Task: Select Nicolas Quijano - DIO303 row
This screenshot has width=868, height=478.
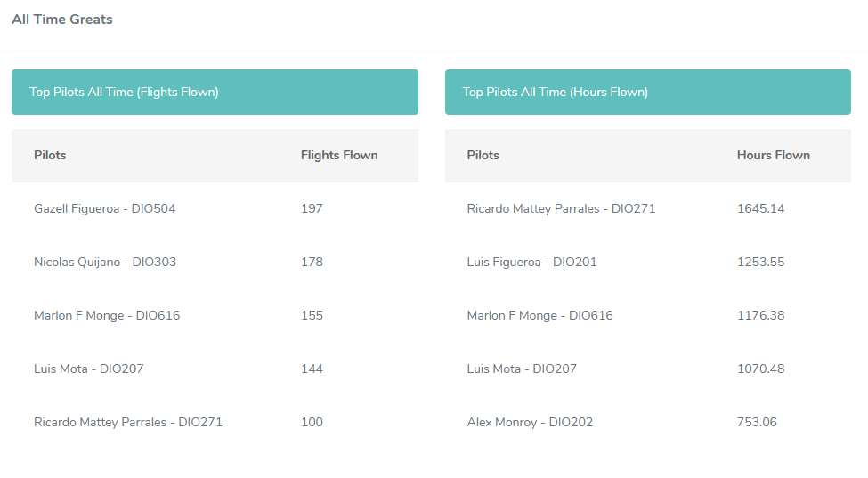Action: point(104,262)
